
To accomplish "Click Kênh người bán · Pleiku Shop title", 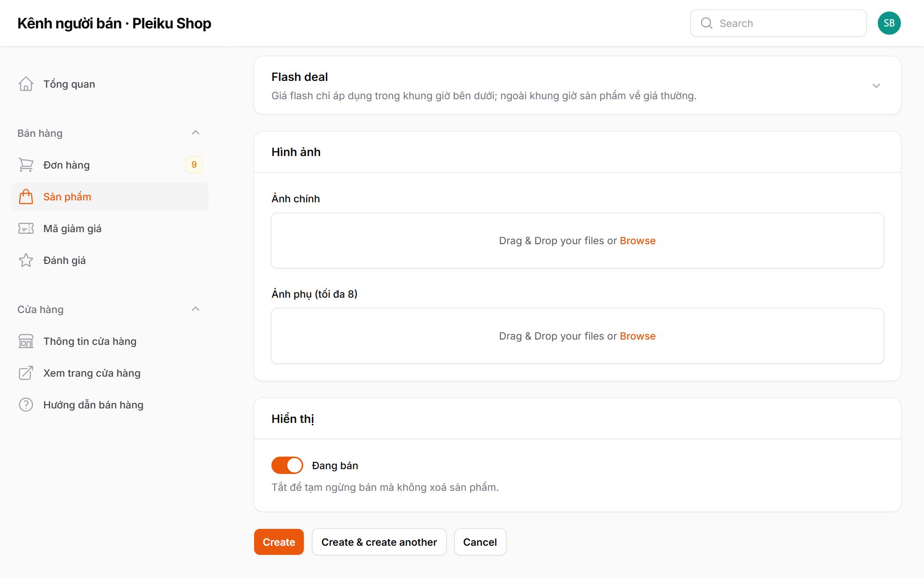I will click(114, 23).
